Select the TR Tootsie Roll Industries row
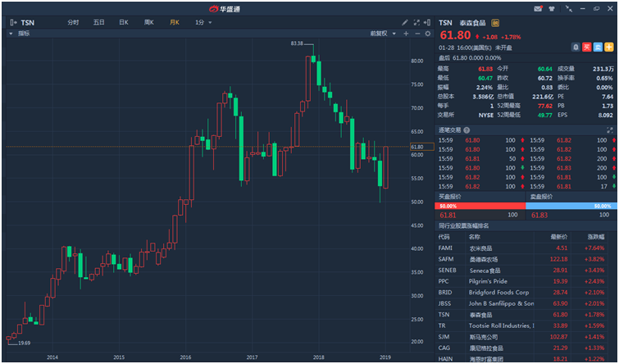 (x=526, y=325)
